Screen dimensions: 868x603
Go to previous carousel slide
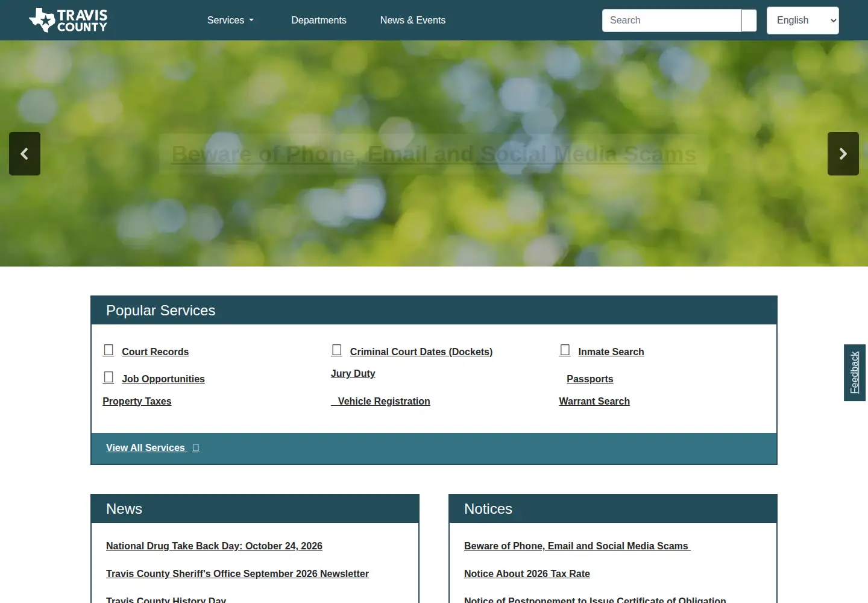coord(25,154)
